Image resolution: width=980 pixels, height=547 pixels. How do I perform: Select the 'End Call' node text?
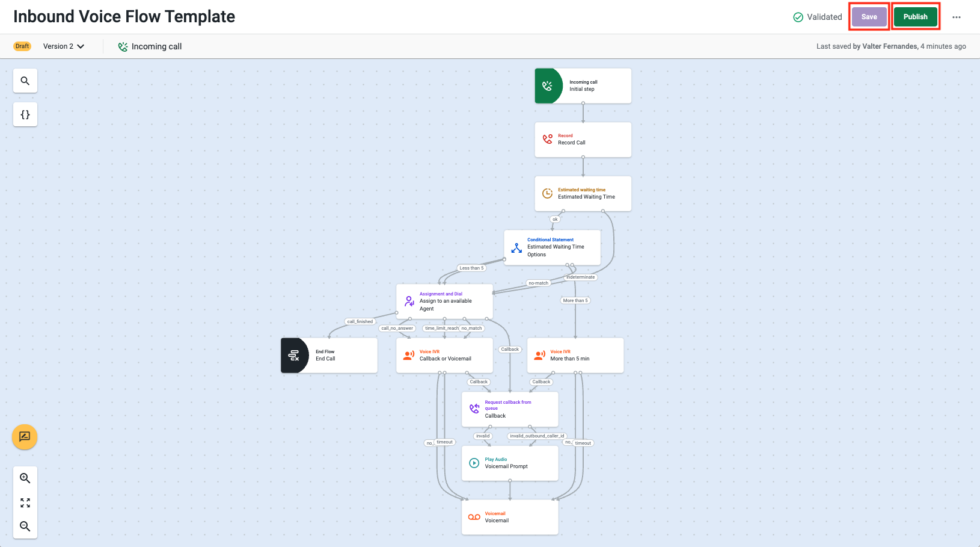tap(325, 359)
